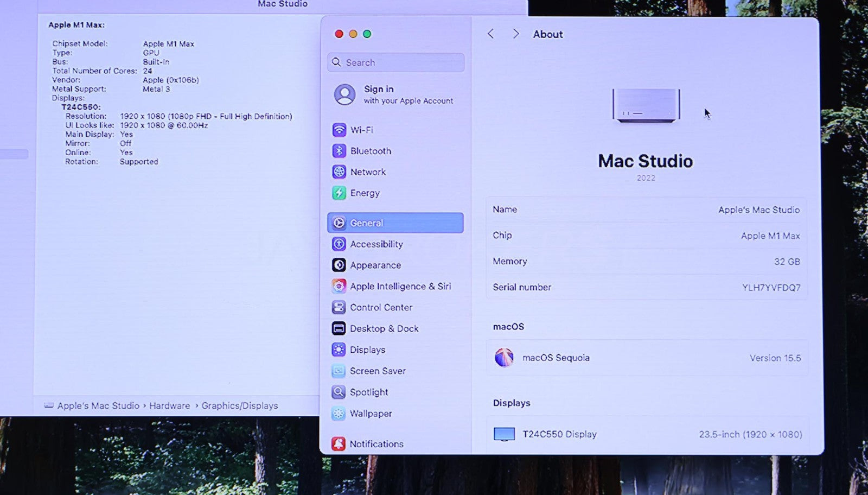Open Bluetooth settings icon

[x=339, y=151]
